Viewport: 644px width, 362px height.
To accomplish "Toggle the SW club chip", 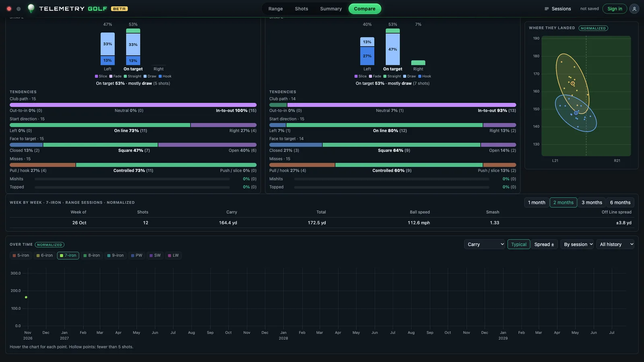I will 155,255.
